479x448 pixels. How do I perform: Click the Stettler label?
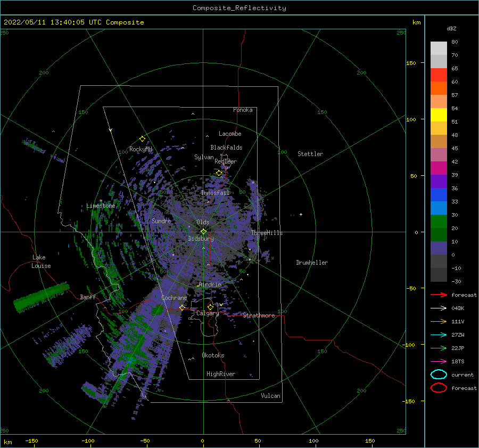[x=310, y=154]
